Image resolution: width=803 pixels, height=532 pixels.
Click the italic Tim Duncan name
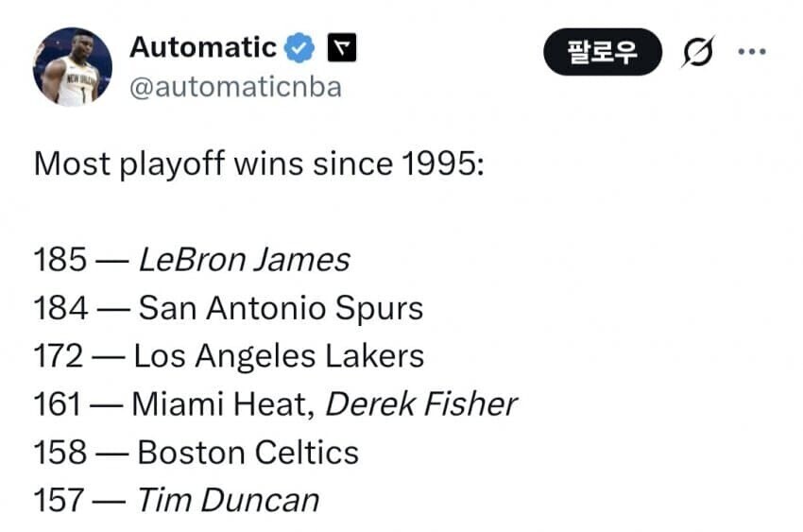click(x=229, y=501)
